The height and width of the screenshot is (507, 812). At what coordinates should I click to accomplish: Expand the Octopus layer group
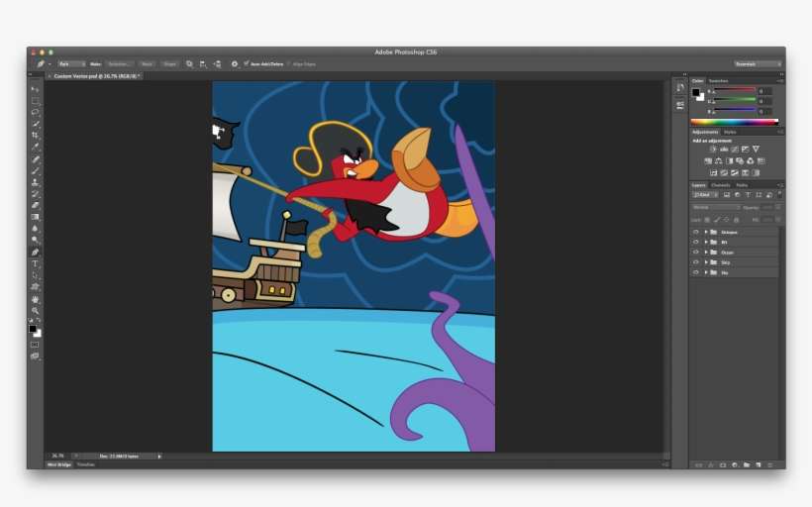[706, 232]
